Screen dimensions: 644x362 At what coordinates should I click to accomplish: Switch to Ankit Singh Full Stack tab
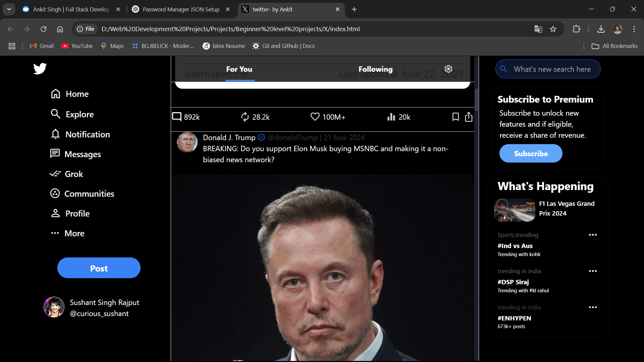pos(71,9)
